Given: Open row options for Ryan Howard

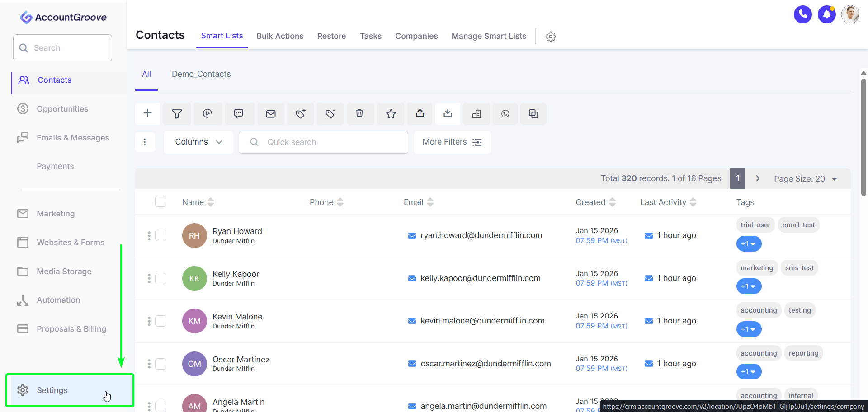Looking at the screenshot, I should pos(149,236).
